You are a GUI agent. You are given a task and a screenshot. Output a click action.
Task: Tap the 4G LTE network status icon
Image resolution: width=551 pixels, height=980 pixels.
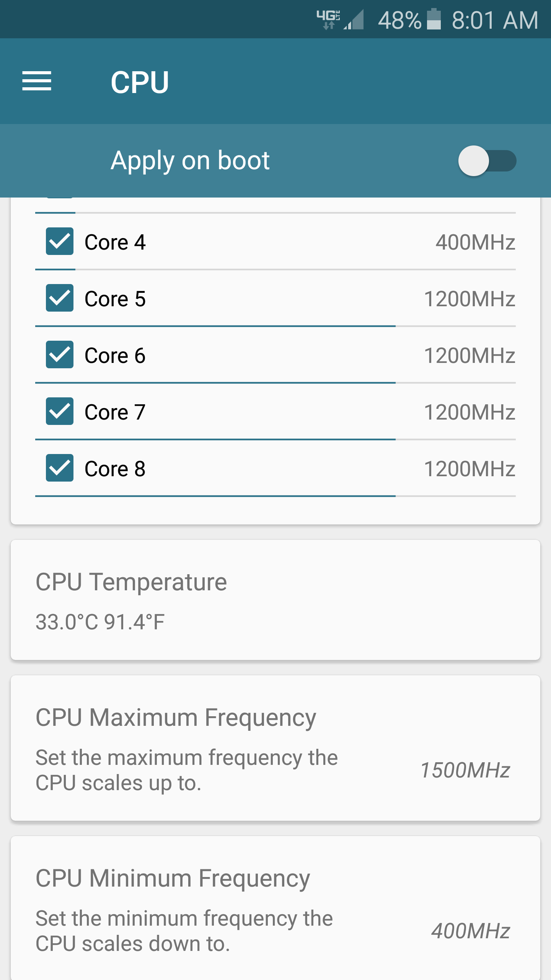click(x=328, y=19)
